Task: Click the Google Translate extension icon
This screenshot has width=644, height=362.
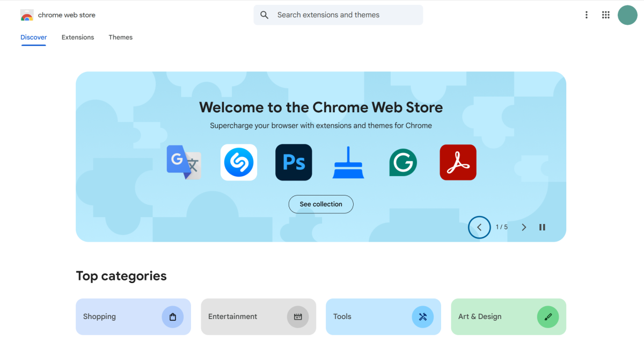Action: (x=184, y=162)
